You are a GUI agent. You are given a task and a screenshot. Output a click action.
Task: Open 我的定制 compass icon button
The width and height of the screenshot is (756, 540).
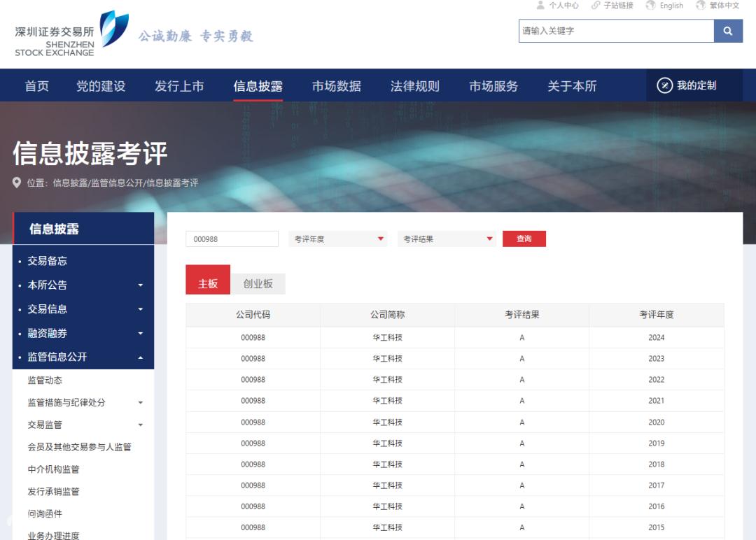pyautogui.click(x=686, y=85)
